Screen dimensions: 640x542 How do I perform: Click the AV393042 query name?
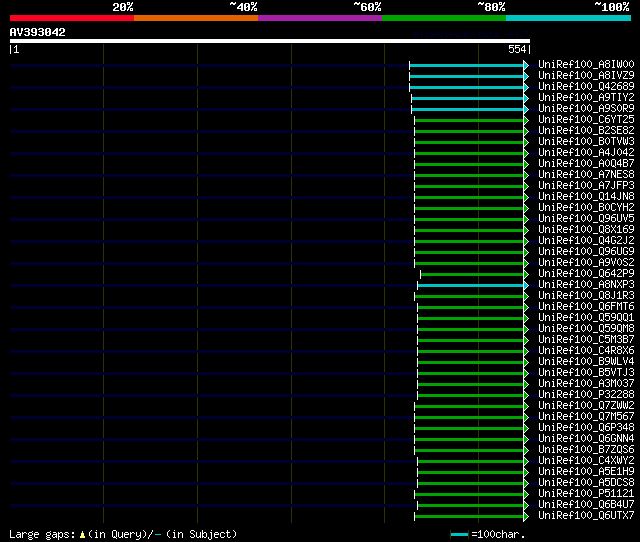[x=38, y=33]
